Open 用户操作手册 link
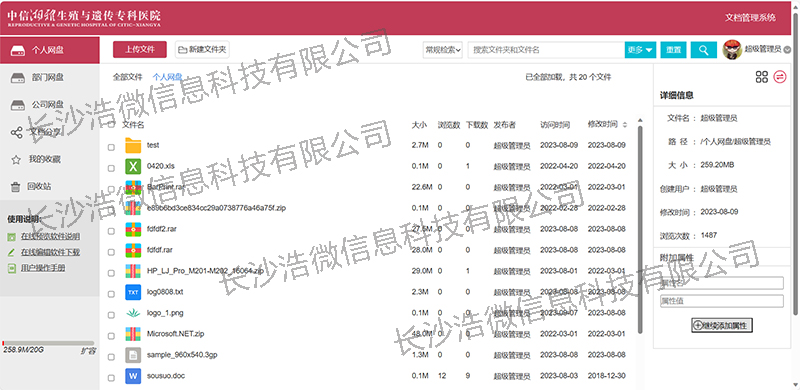This screenshot has width=800, height=390. coord(43,268)
